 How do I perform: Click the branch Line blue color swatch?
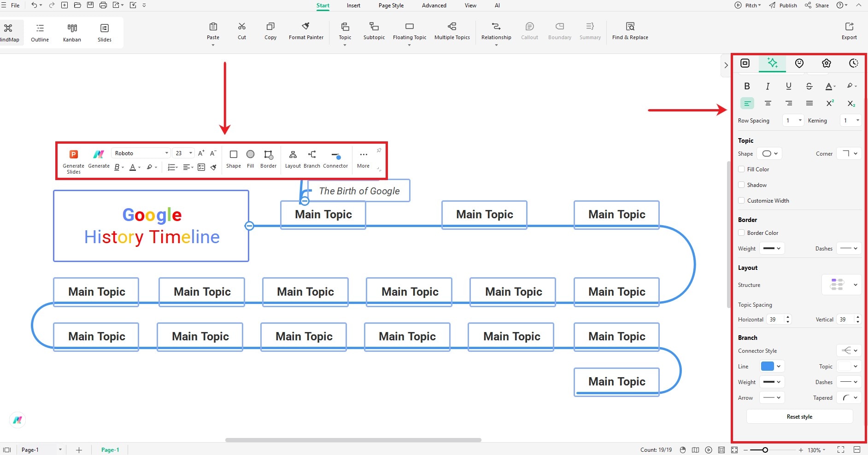768,366
